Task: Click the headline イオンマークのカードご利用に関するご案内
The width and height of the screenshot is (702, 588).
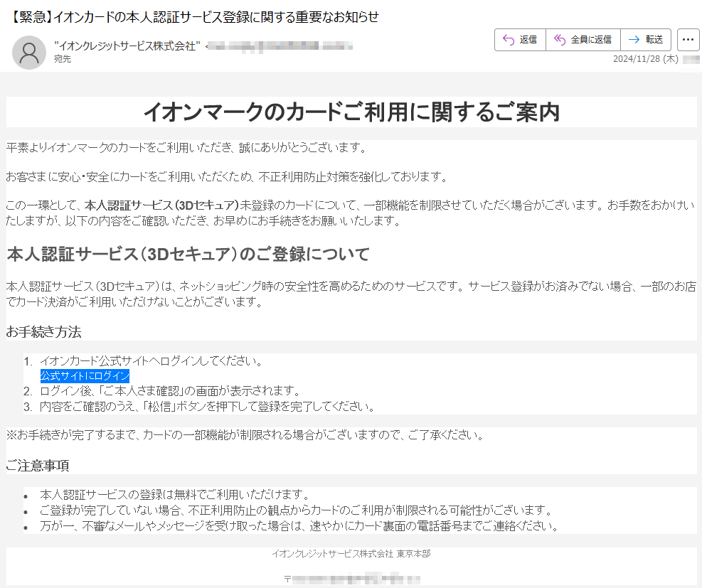Action: (x=351, y=112)
